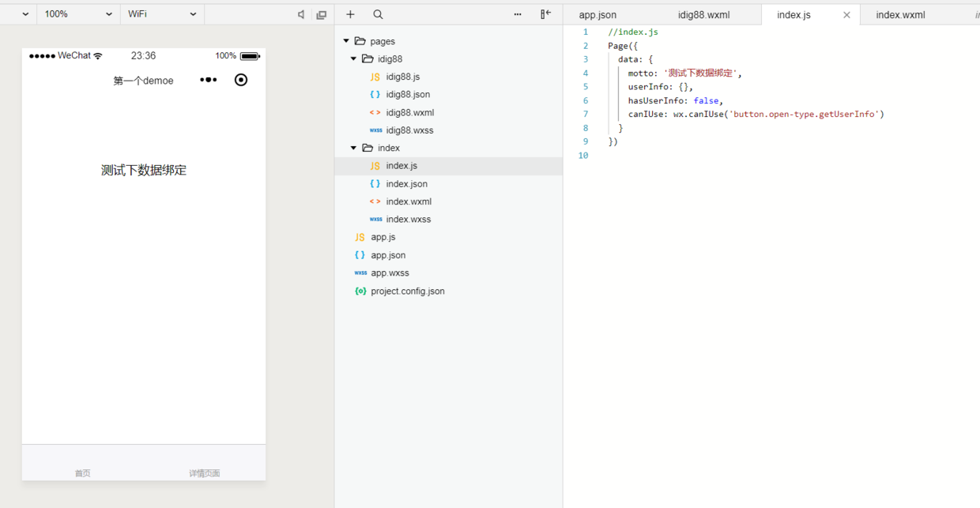Switch to the app.json editor tab

tap(597, 15)
